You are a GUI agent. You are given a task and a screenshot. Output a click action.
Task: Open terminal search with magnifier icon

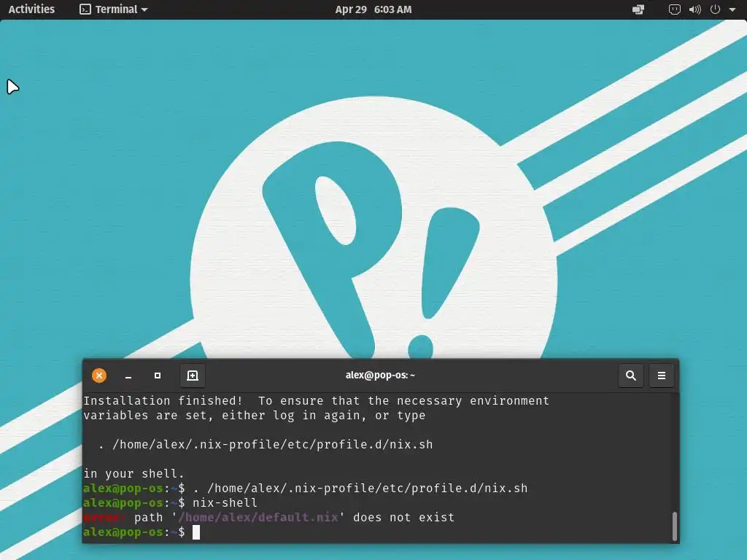(631, 376)
